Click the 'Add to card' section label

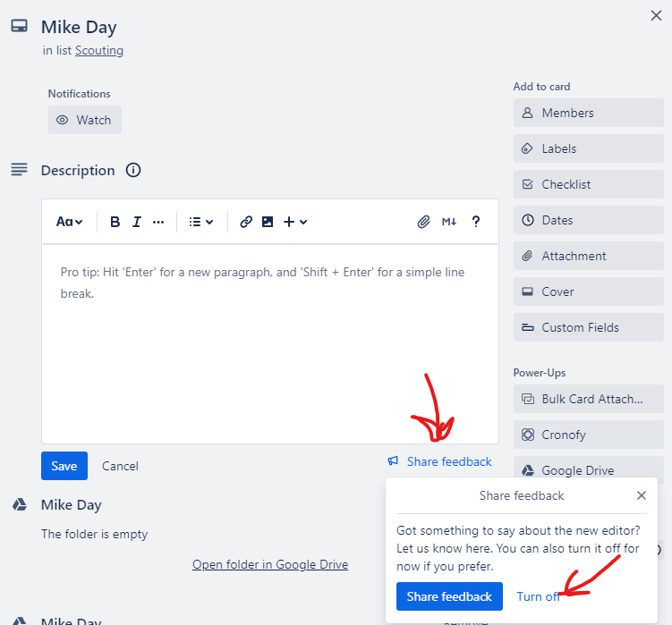tap(541, 87)
